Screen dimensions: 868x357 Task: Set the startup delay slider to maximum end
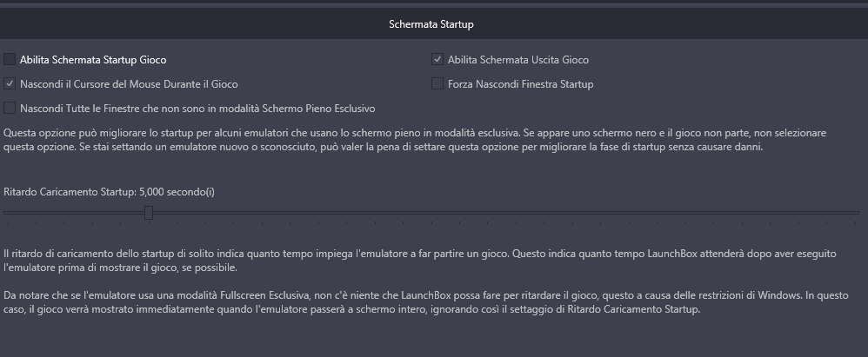(858, 212)
